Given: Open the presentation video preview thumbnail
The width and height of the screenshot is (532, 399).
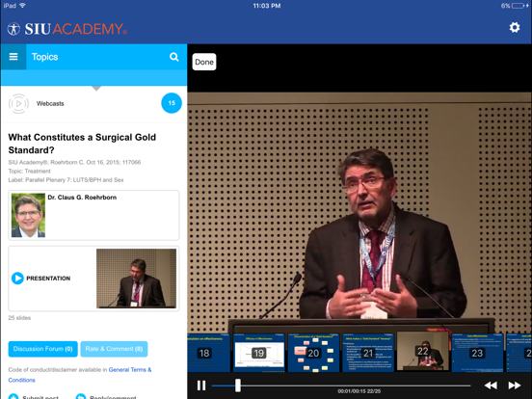Looking at the screenshot, I should (136, 279).
